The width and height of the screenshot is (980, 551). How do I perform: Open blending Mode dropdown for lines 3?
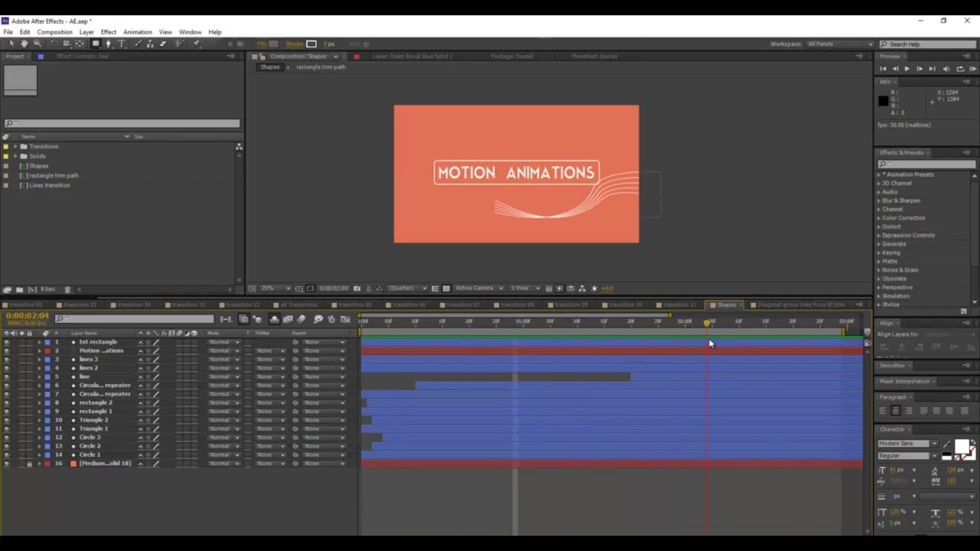coord(224,360)
